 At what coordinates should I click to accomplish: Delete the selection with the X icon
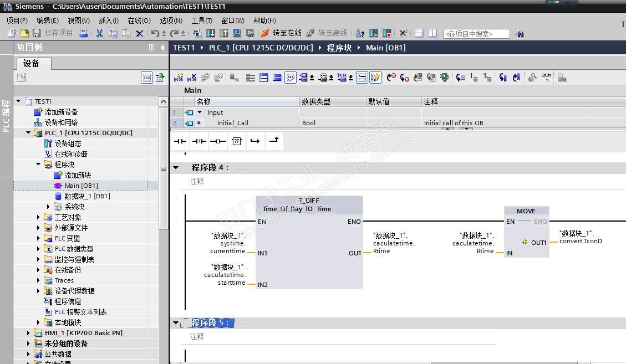[x=139, y=33]
